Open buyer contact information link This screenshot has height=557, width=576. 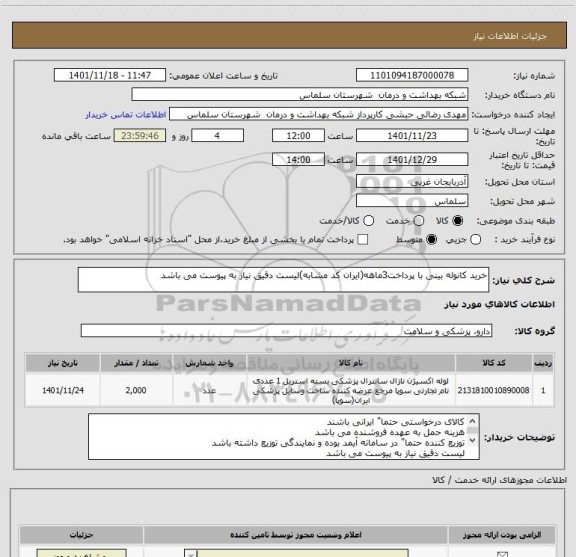tap(126, 115)
